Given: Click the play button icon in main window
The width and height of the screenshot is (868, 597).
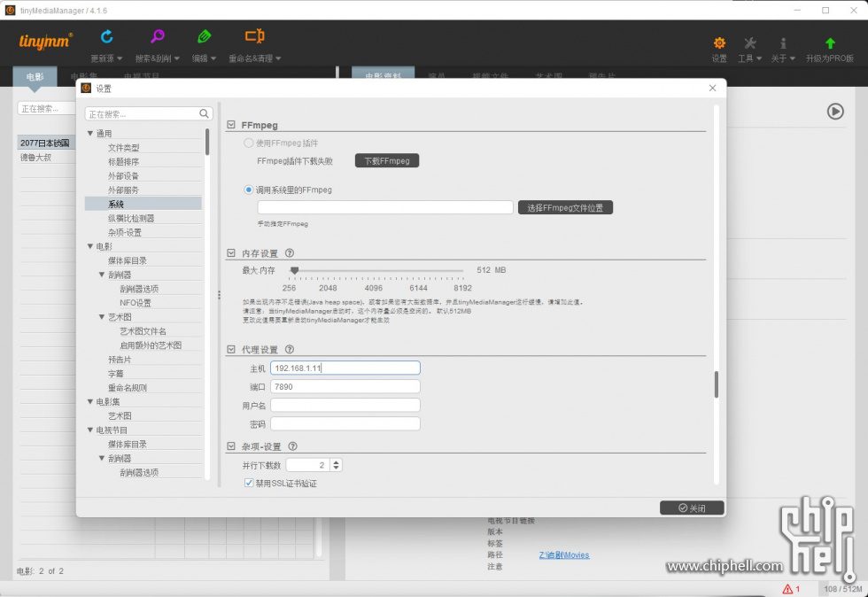Looking at the screenshot, I should pos(835,112).
